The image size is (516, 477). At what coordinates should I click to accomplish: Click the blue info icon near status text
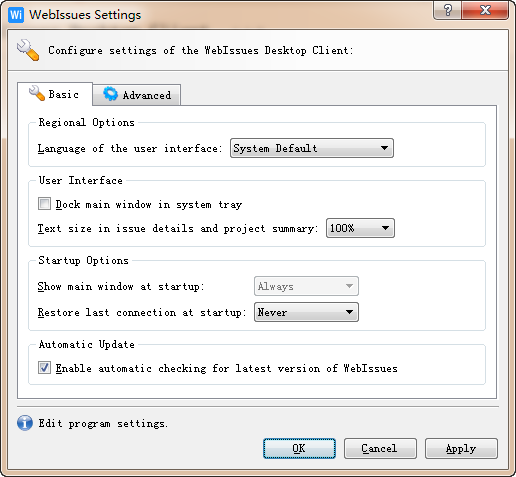pyautogui.click(x=25, y=423)
